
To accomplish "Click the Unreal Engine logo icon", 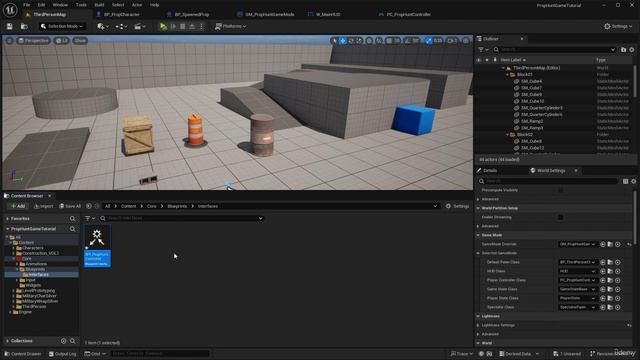I will click(10, 9).
